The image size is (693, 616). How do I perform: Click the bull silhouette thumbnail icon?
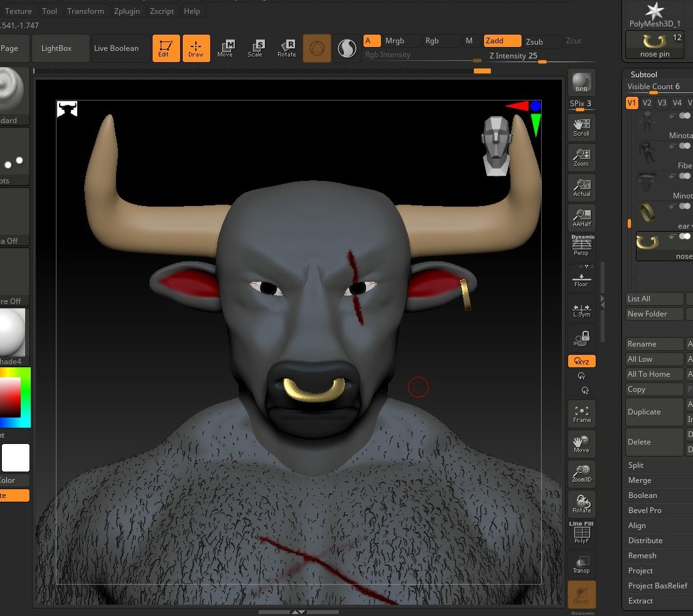[x=67, y=109]
